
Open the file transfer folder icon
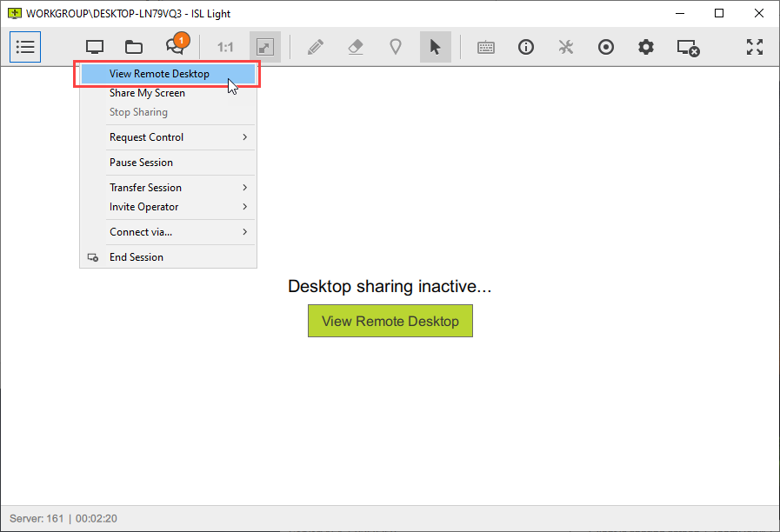tap(134, 47)
